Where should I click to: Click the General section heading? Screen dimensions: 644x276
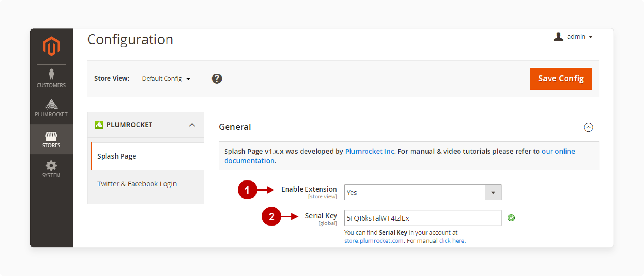coord(235,127)
